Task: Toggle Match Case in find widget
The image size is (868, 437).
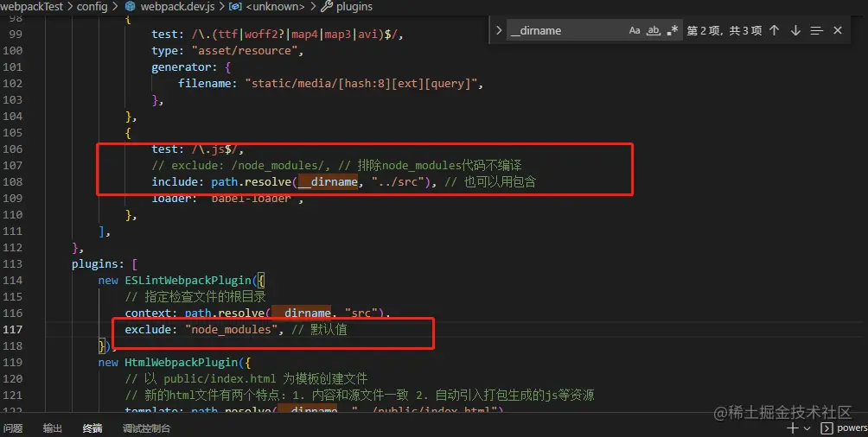Action: 635,31
